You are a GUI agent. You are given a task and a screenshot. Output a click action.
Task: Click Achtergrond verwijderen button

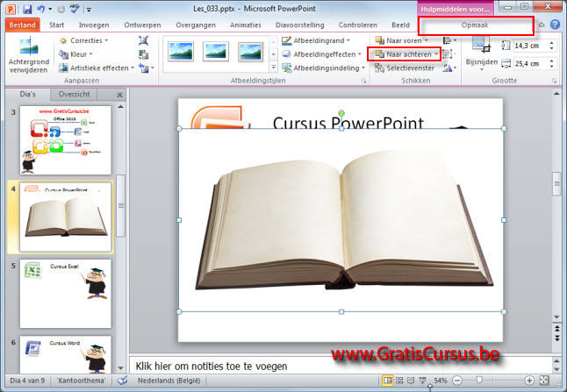[29, 55]
